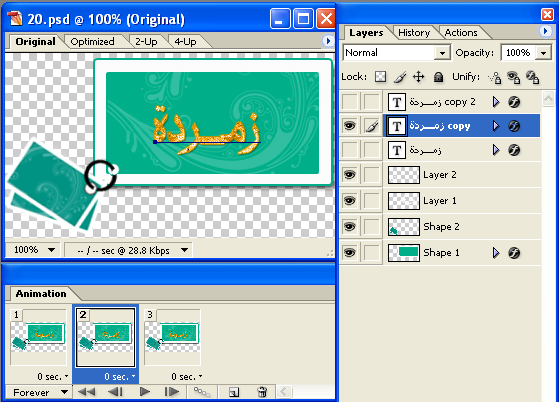Click the Tween animation frames icon
Screen dimensions: 559x402
click(201, 392)
